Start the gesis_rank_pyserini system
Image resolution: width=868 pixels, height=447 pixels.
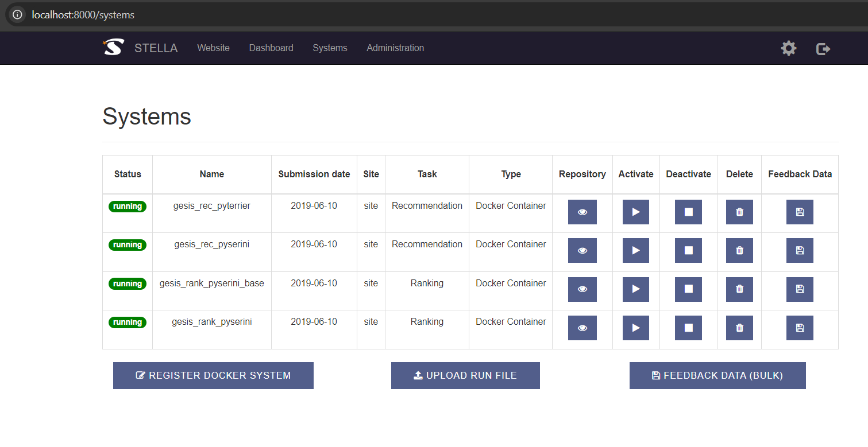(x=635, y=328)
